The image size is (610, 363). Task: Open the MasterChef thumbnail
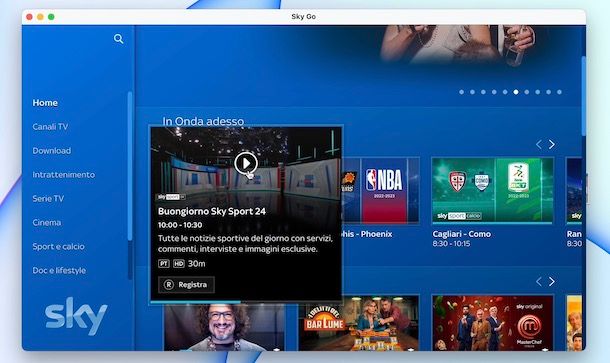(x=493, y=323)
